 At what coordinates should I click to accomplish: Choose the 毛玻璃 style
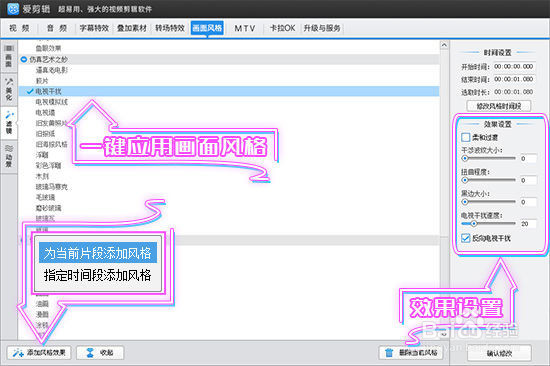(x=45, y=197)
